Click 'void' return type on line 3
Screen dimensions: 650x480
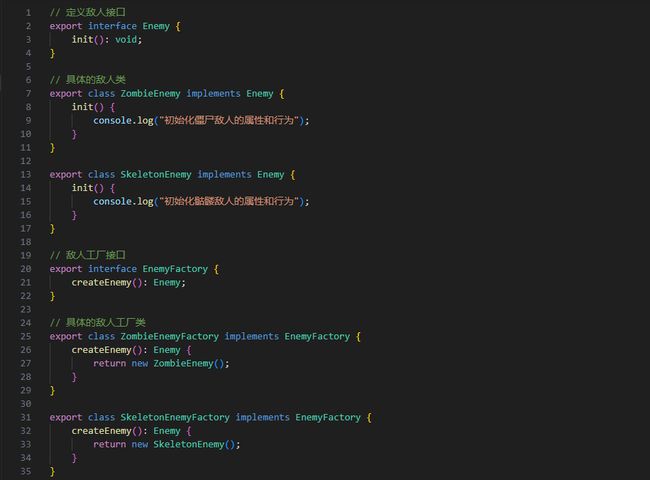coord(126,39)
